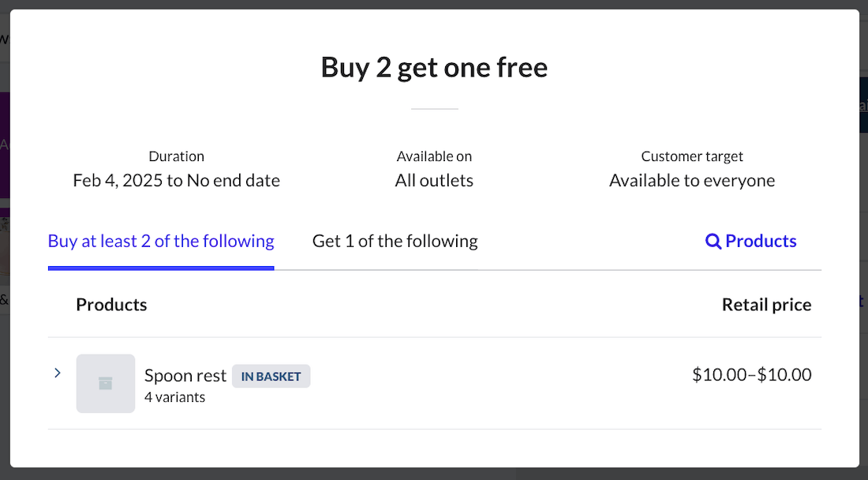868x480 pixels.
Task: Switch to the Get 1 of the following tab
Action: tap(395, 241)
